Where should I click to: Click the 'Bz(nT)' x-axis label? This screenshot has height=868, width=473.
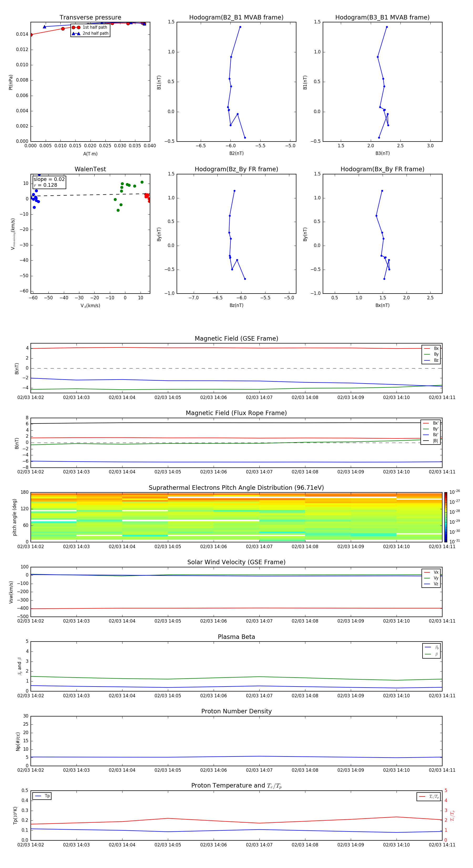tap(236, 305)
